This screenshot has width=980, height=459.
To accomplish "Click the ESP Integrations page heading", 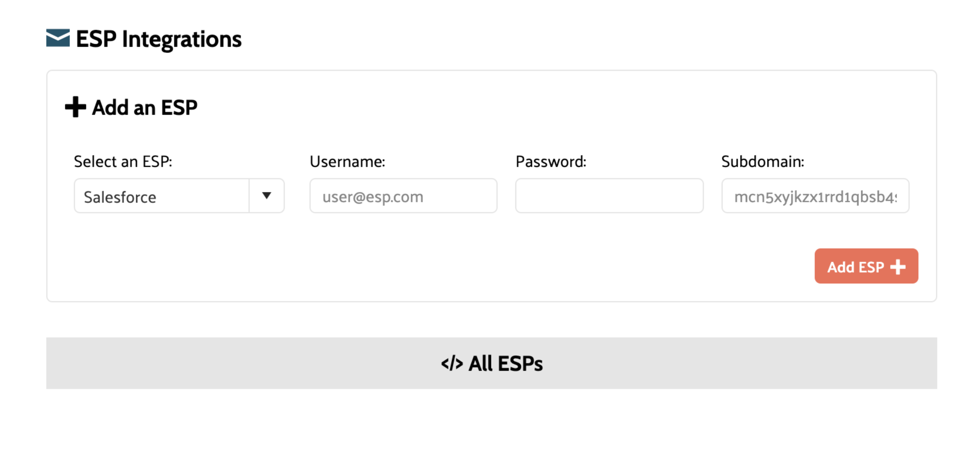I will (159, 39).
